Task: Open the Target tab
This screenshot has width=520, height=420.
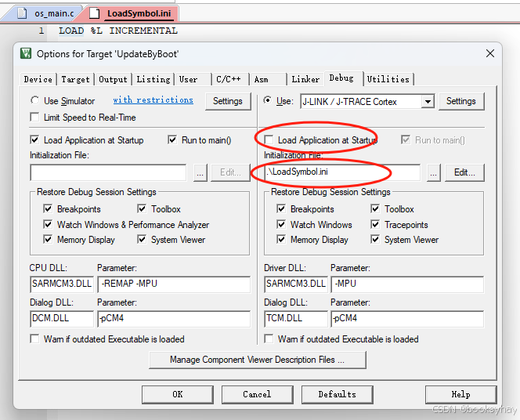Action: click(75, 80)
